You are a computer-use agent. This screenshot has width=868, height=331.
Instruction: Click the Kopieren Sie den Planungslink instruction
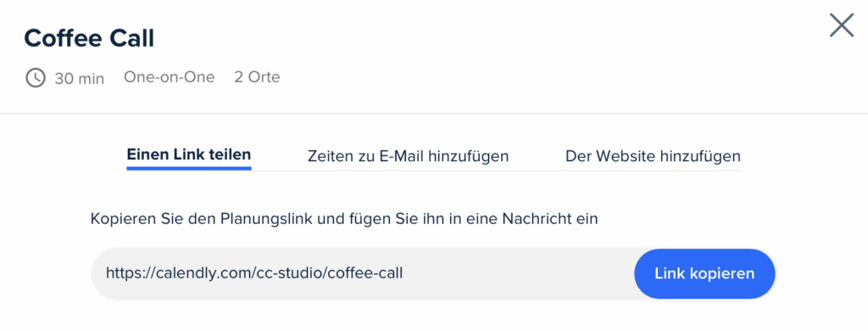click(344, 219)
